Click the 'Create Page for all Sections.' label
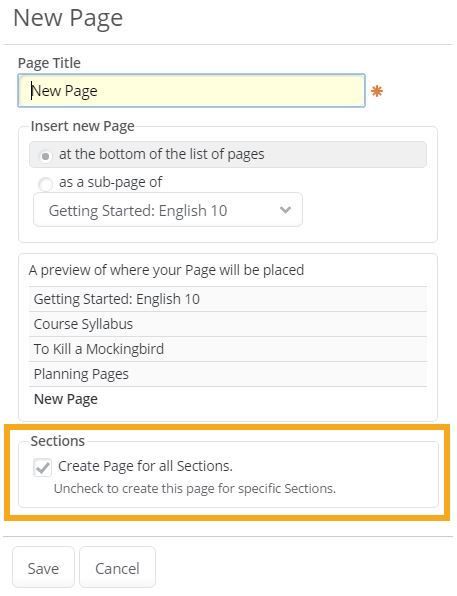The width and height of the screenshot is (457, 596). (x=145, y=466)
